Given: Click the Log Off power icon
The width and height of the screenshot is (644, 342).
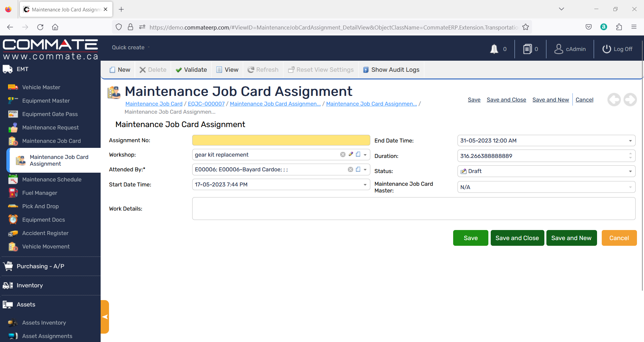Looking at the screenshot, I should click(606, 49).
